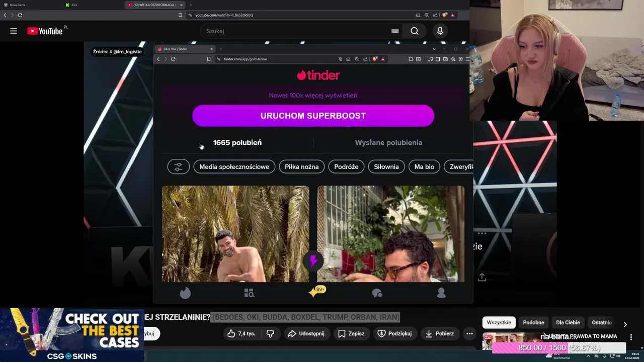Open more actions menu next to Pobierz

coord(469,333)
